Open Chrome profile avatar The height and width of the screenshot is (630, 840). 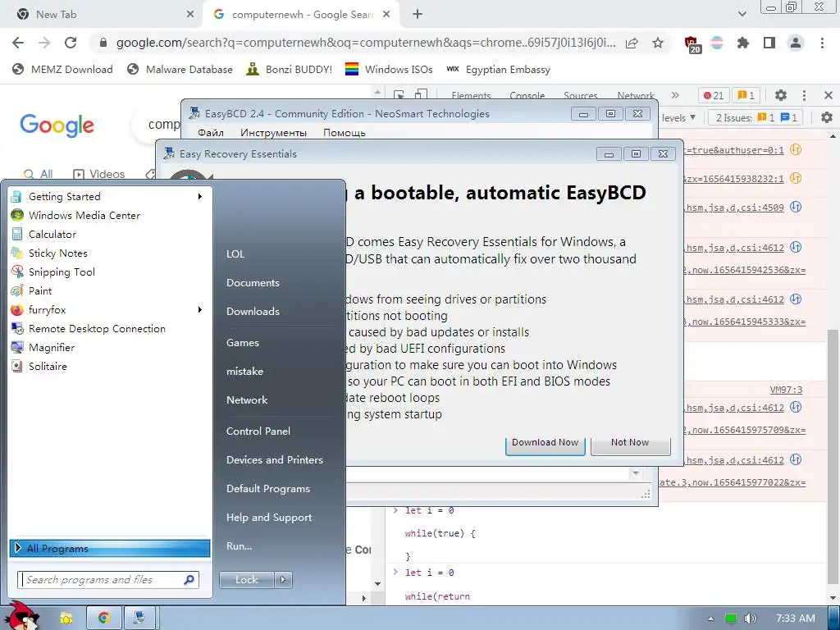coord(796,43)
